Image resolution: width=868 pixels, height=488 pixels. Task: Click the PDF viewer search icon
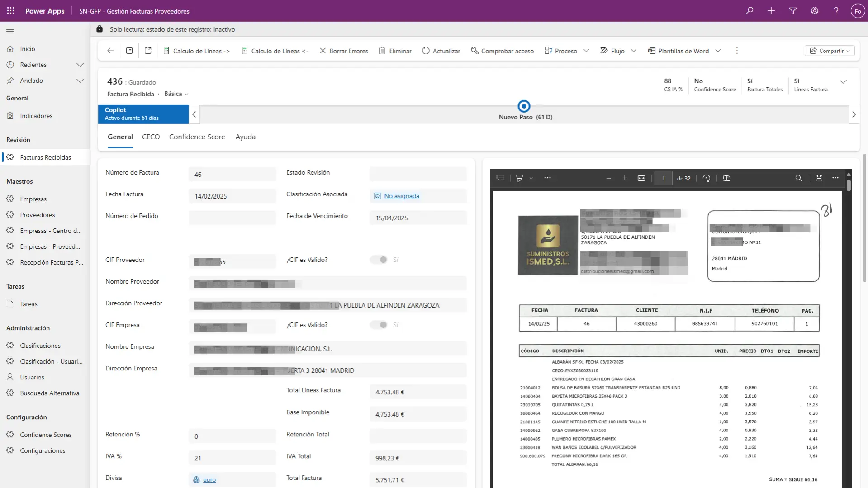click(x=799, y=178)
